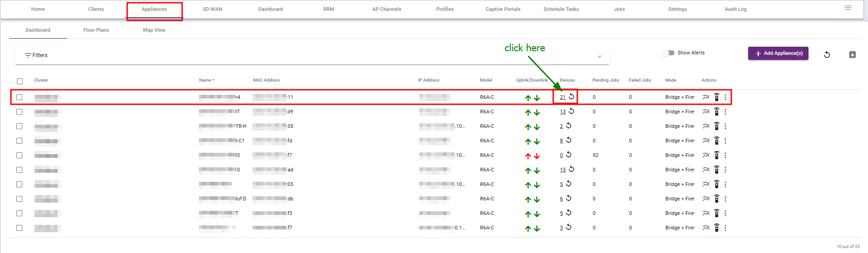The width and height of the screenshot is (868, 253).
Task: Refresh the device count for the 9-device row
Action: coord(569,213)
